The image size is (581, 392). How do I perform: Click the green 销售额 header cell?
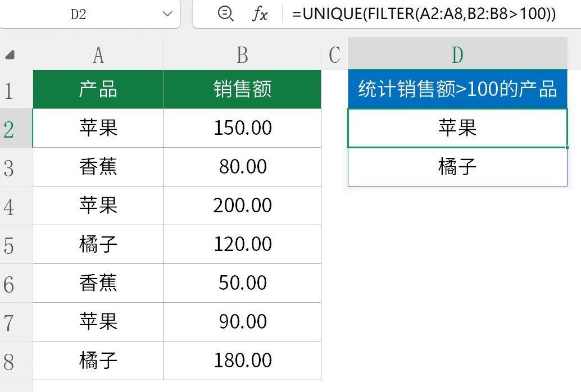(242, 89)
